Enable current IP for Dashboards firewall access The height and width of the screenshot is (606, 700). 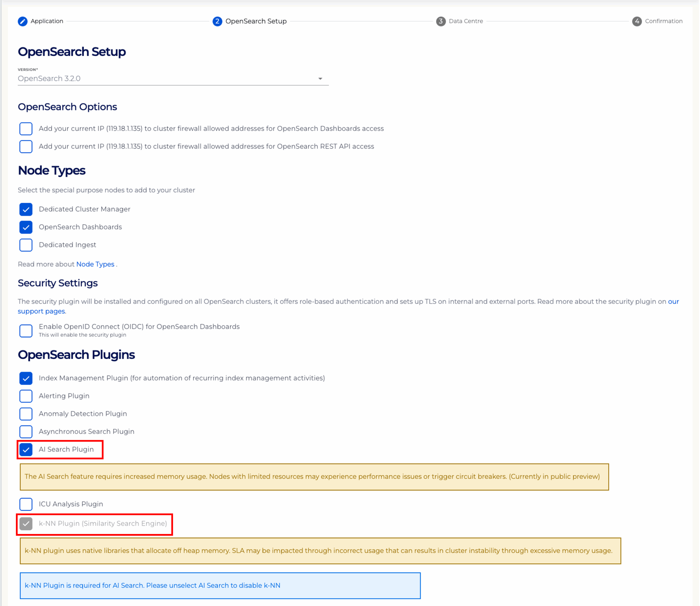pos(26,129)
